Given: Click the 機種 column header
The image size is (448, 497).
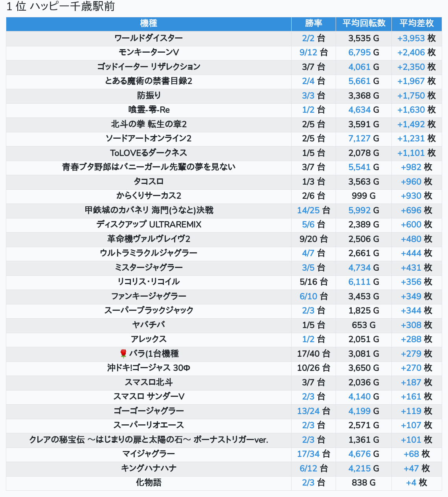Looking at the screenshot, I should point(149,24).
